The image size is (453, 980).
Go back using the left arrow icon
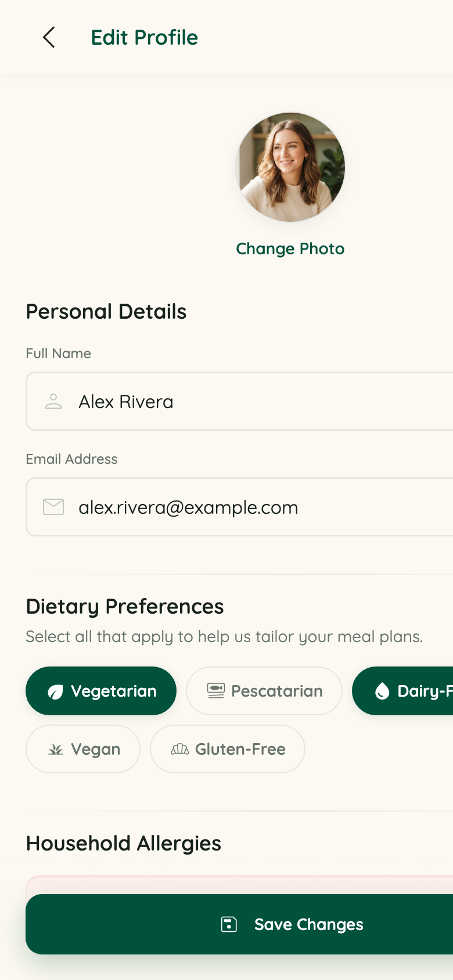(x=49, y=37)
